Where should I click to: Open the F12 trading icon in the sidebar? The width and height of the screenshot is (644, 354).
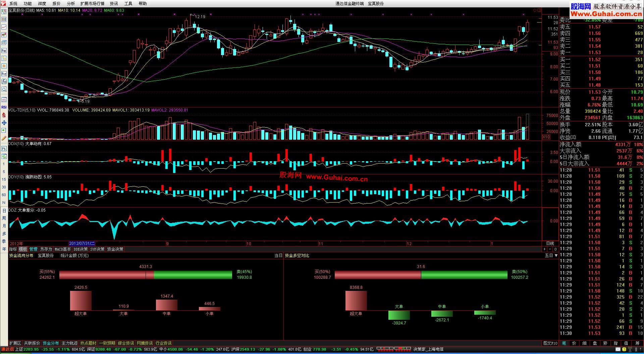pyautogui.click(x=4, y=74)
